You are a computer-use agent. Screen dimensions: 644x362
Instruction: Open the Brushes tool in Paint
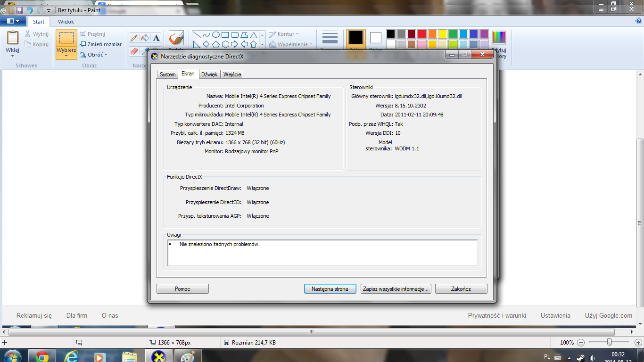click(x=176, y=40)
